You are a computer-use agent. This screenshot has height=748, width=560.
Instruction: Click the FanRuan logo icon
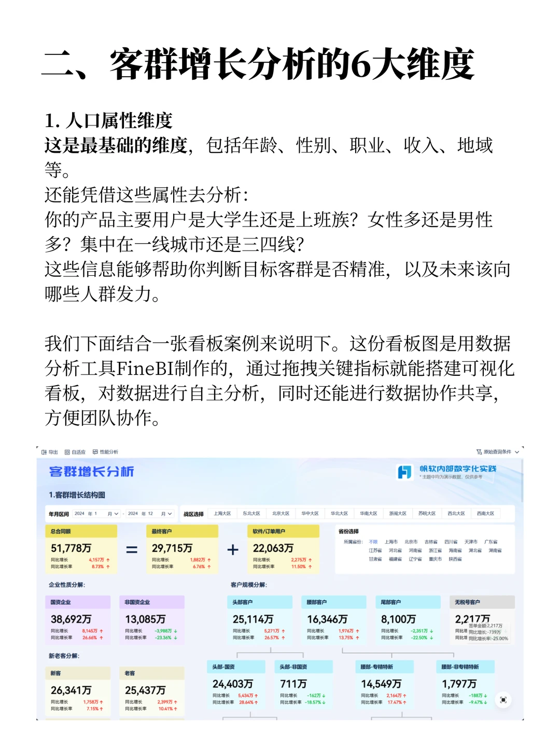coord(404,472)
